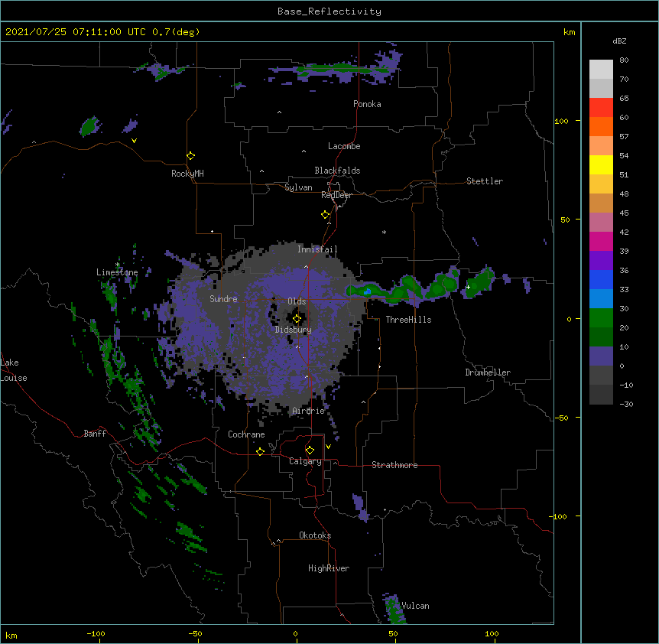Click the -50 tick label on the horizontal axis
The height and width of the screenshot is (644, 659).
click(x=195, y=633)
